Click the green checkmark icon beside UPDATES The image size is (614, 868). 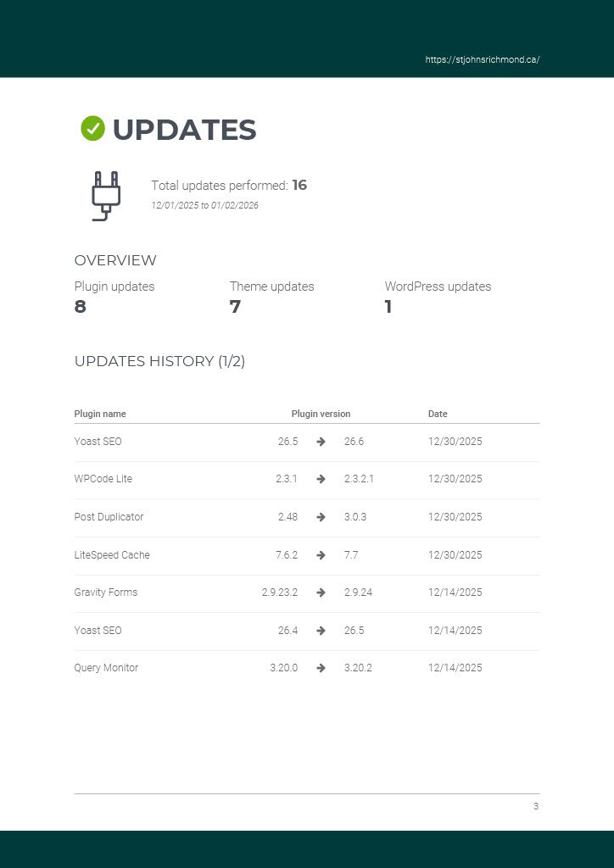pyautogui.click(x=92, y=129)
